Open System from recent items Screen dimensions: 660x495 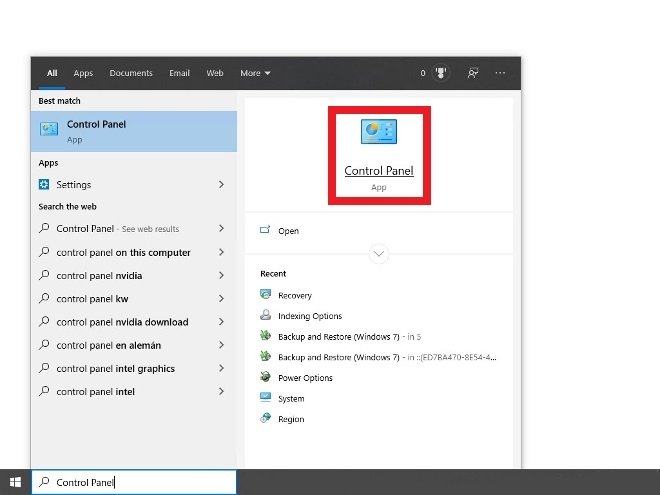point(291,399)
